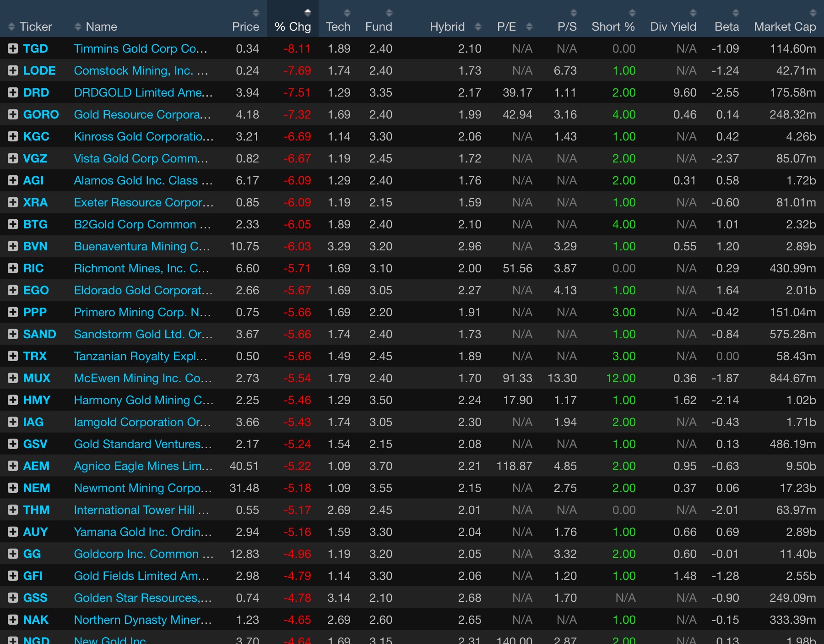Click plus icon beside GSS ticker
This screenshot has width=824, height=644.
click(x=13, y=598)
